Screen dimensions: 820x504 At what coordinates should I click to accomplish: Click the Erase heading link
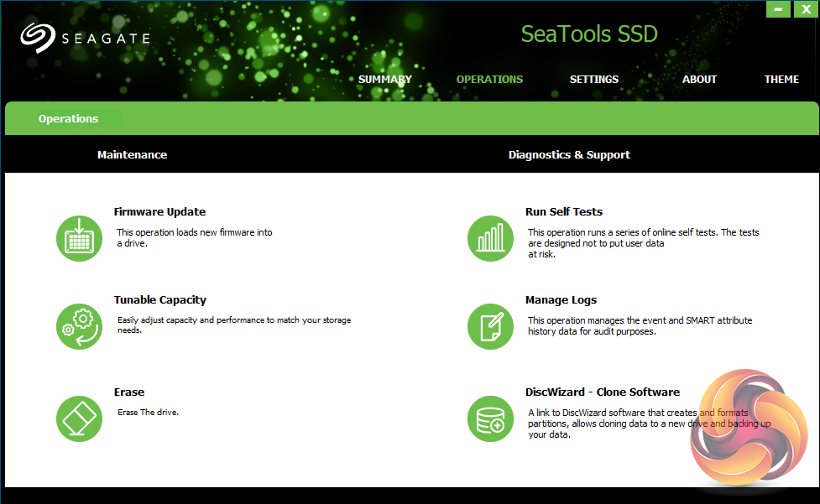129,392
